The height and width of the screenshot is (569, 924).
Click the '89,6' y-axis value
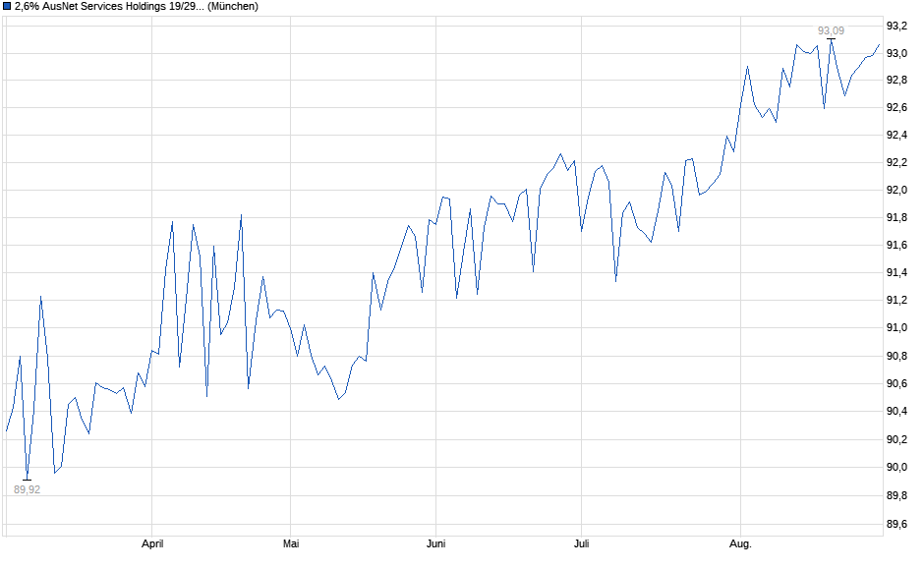click(896, 524)
